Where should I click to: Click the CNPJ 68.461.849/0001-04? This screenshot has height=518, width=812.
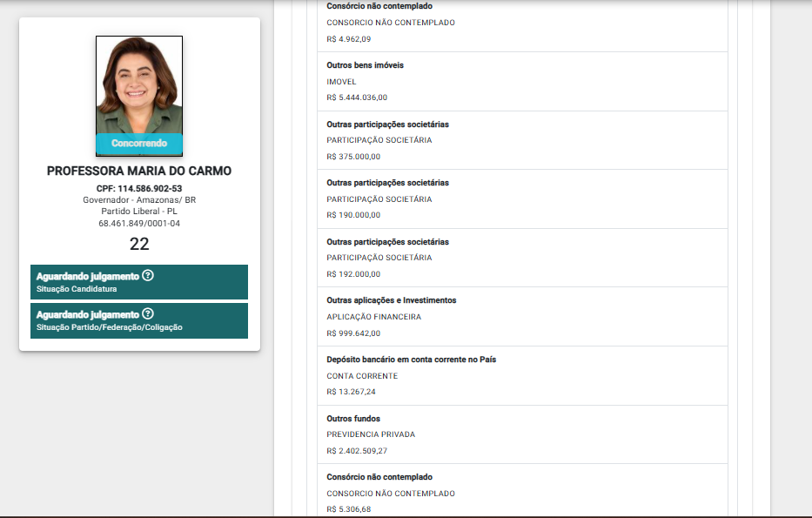139,223
